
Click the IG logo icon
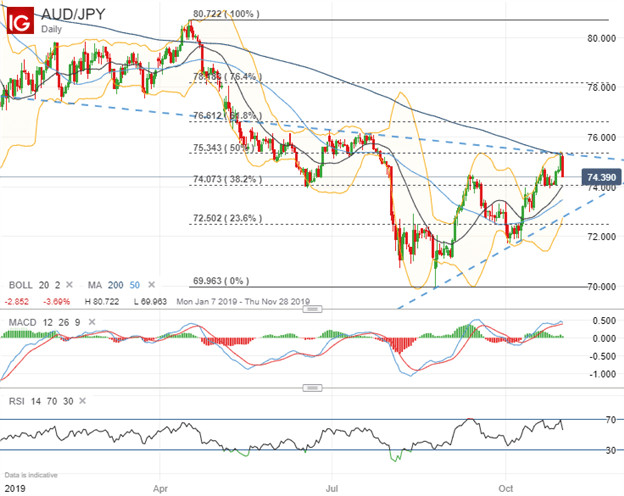tap(20, 21)
